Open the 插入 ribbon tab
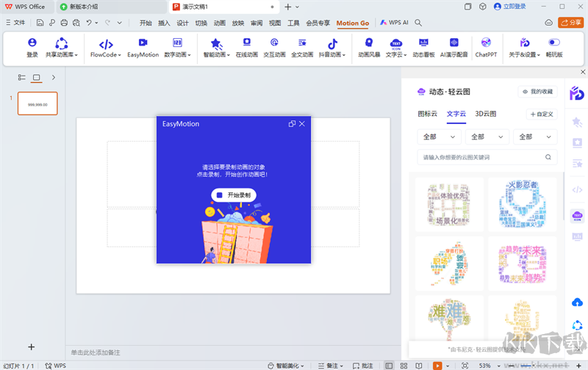 click(164, 23)
